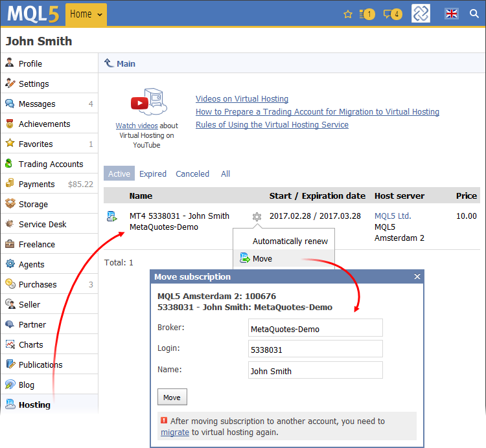This screenshot has height=448, width=486.
Task: Open Payments showing $85.22
Action: [x=49, y=185]
